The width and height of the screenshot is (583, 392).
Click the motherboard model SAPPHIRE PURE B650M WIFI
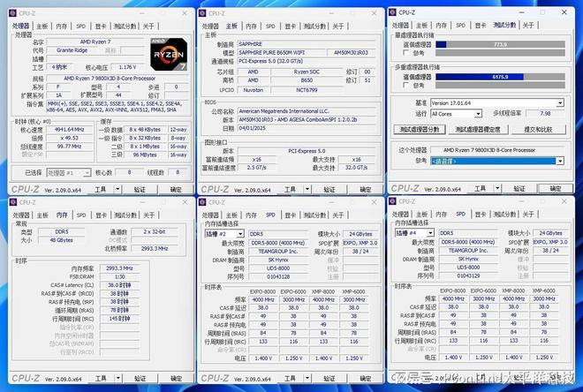pos(282,53)
